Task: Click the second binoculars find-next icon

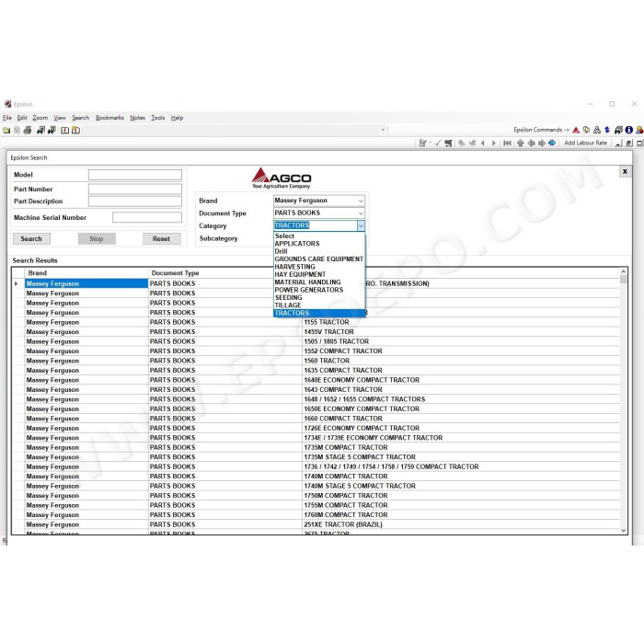Action: [x=52, y=131]
